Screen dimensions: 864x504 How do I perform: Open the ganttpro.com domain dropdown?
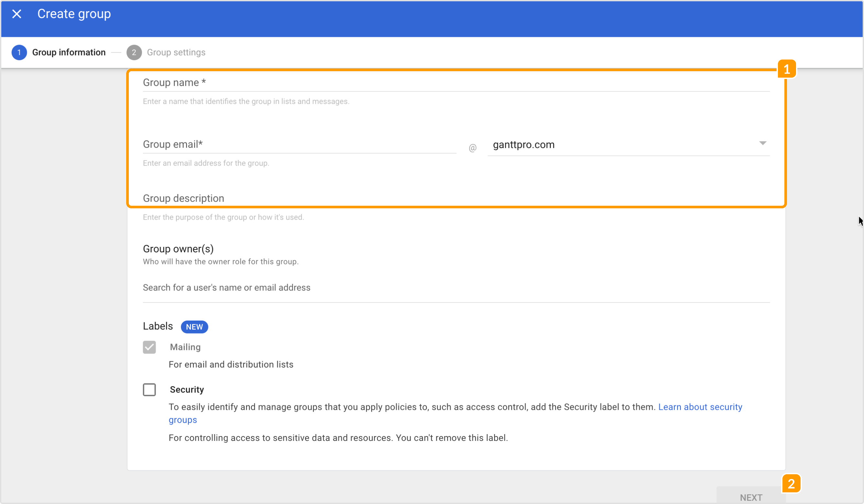[x=628, y=145]
